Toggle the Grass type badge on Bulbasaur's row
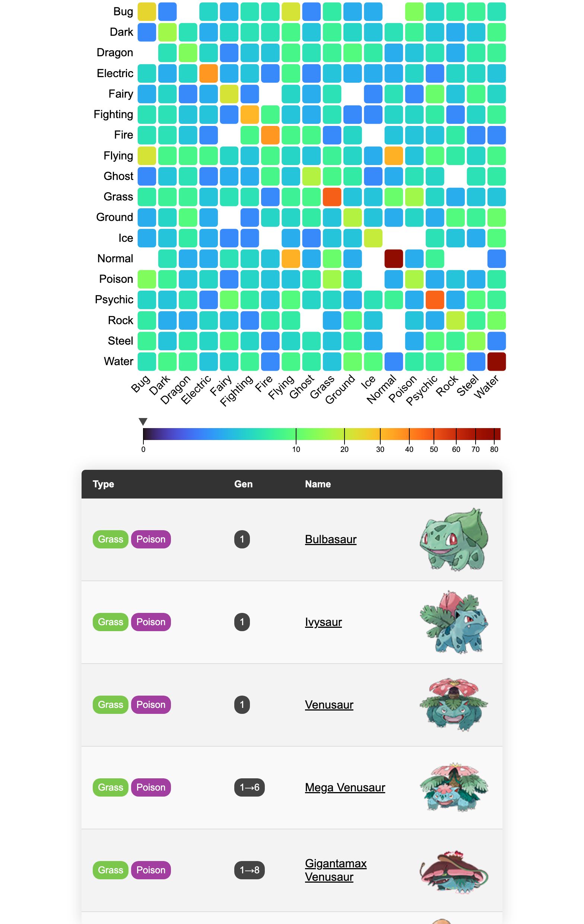Image resolution: width=584 pixels, height=924 pixels. click(x=110, y=539)
